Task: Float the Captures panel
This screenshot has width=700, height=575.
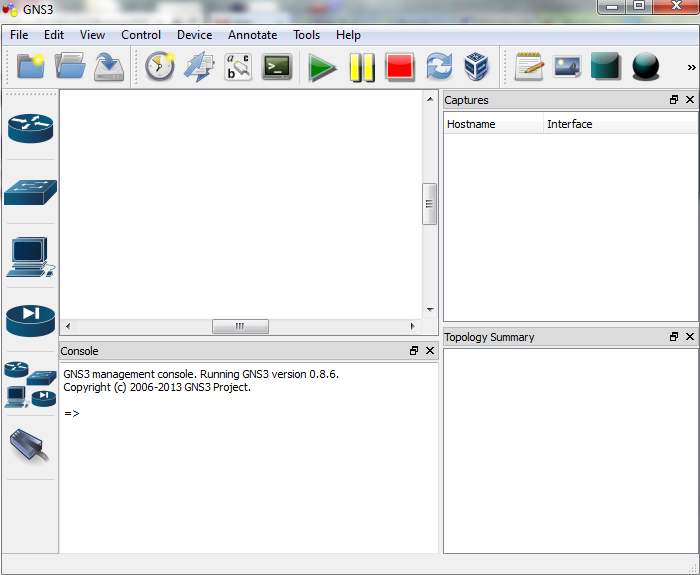Action: pos(674,100)
